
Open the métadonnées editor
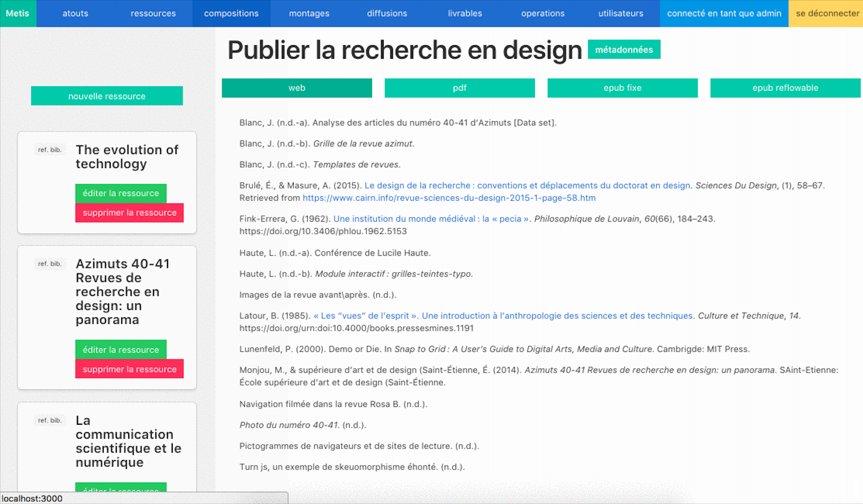(624, 49)
